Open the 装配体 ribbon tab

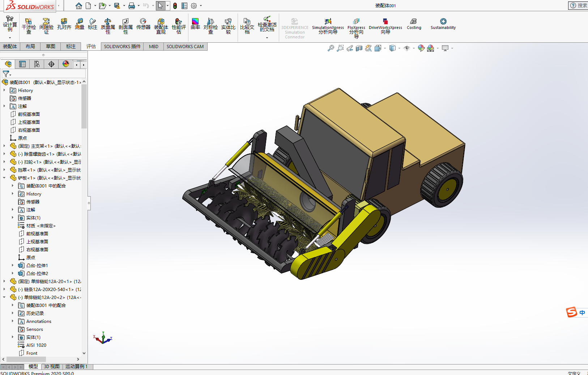(10, 46)
